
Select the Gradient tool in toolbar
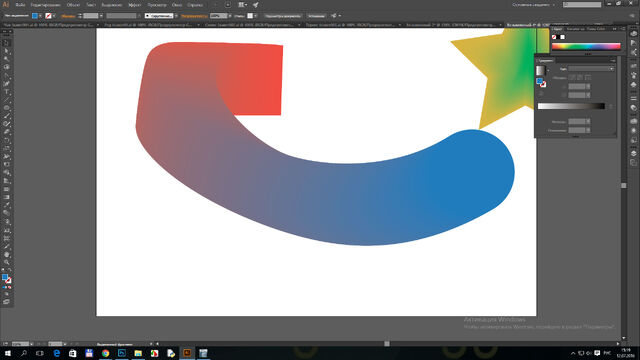click(x=7, y=198)
